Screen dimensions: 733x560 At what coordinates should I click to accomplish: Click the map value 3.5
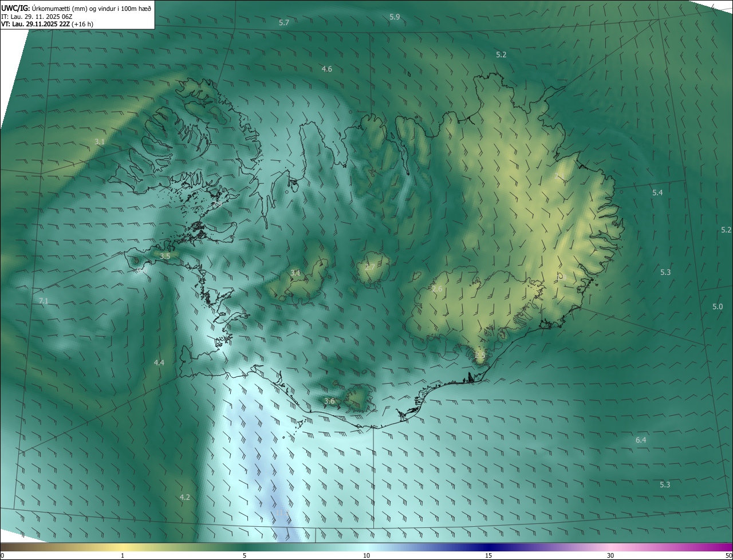(x=165, y=256)
